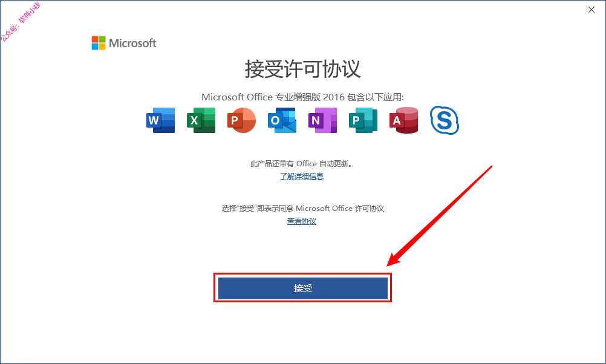606x364 pixels.
Task: Accept the license with 接受 button
Action: pyautogui.click(x=303, y=288)
